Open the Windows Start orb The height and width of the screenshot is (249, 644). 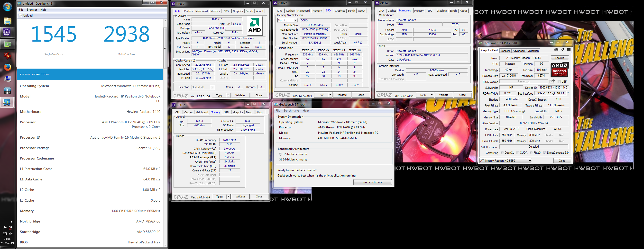(x=7, y=7)
